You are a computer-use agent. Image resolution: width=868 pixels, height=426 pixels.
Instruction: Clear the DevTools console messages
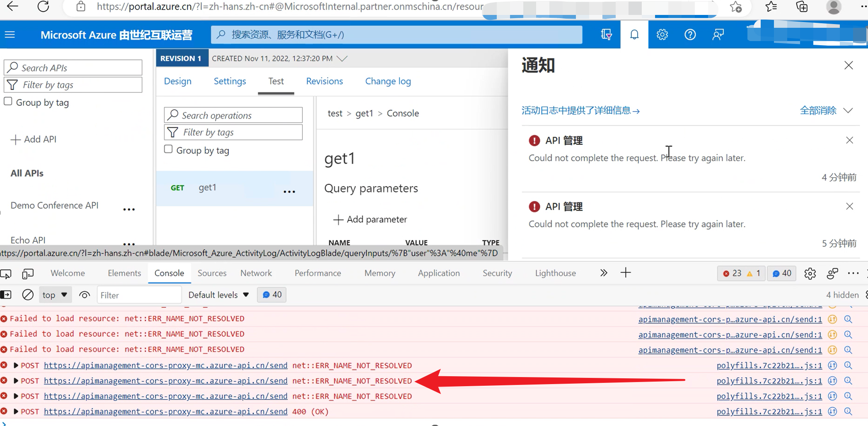point(28,295)
